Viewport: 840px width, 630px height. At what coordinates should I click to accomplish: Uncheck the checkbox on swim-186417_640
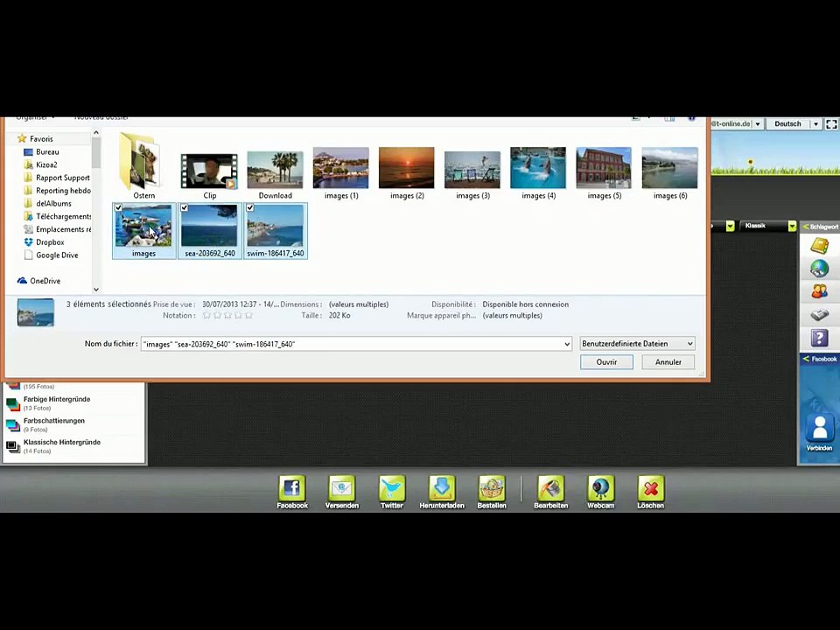250,208
